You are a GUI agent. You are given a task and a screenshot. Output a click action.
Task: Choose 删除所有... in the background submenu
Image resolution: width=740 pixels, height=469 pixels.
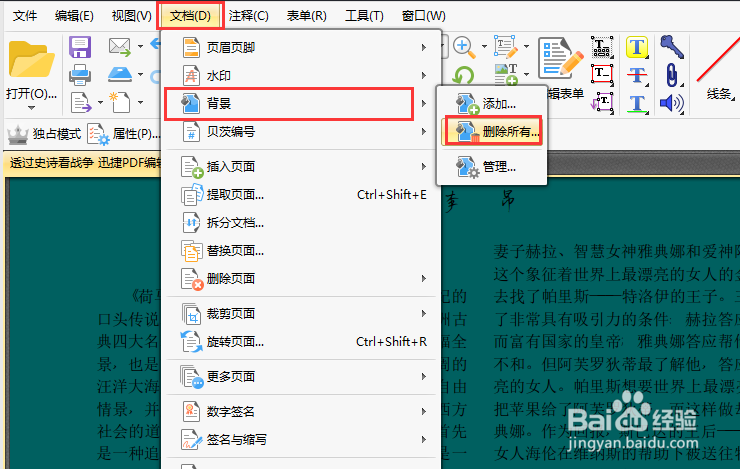492,132
